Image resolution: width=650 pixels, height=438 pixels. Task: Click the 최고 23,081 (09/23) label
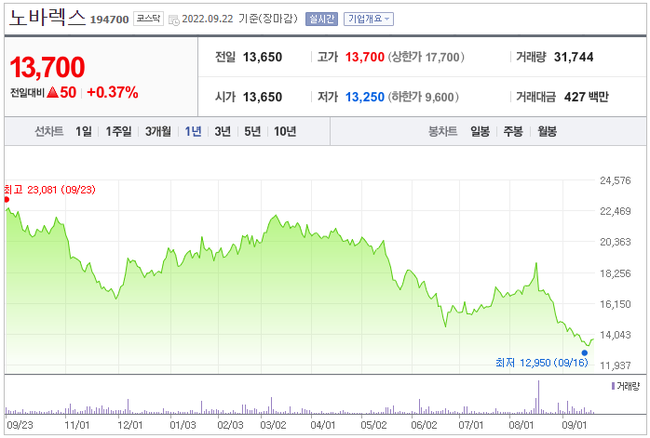tap(50, 190)
